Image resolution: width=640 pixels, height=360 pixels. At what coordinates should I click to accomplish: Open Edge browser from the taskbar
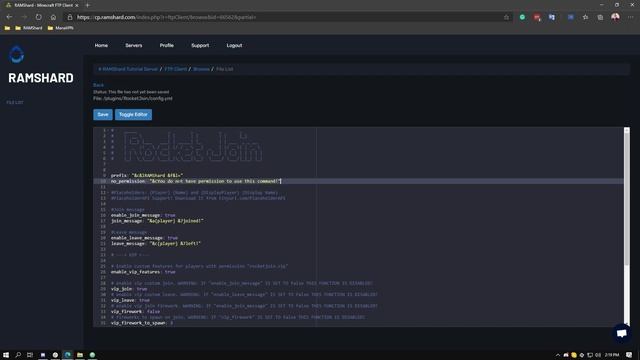pyautogui.click(x=67, y=355)
